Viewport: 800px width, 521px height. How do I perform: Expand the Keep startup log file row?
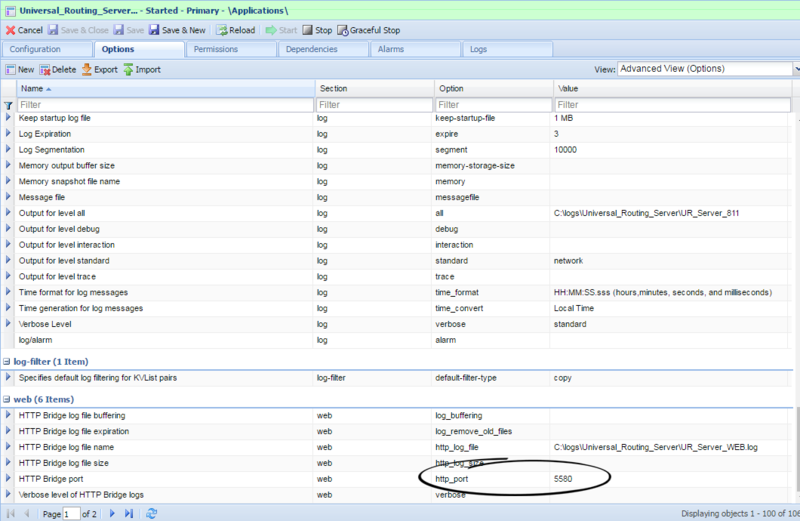(x=8, y=117)
